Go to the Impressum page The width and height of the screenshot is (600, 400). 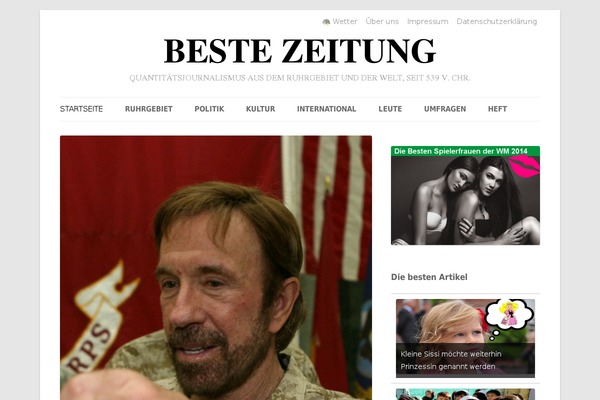[x=427, y=21]
